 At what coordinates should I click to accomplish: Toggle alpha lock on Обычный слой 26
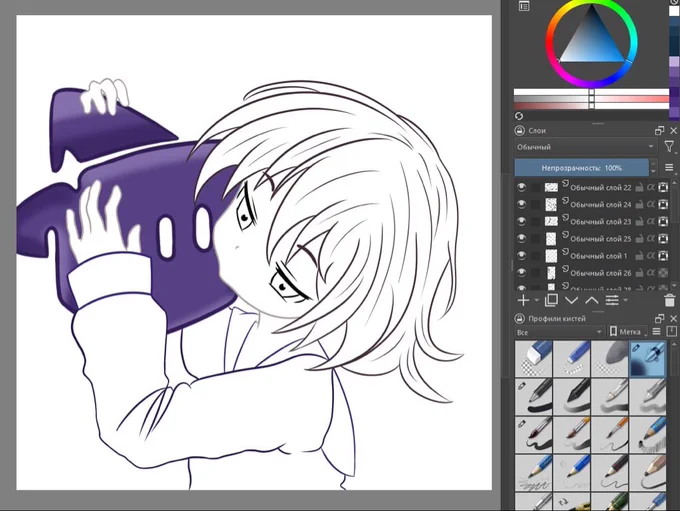(663, 273)
